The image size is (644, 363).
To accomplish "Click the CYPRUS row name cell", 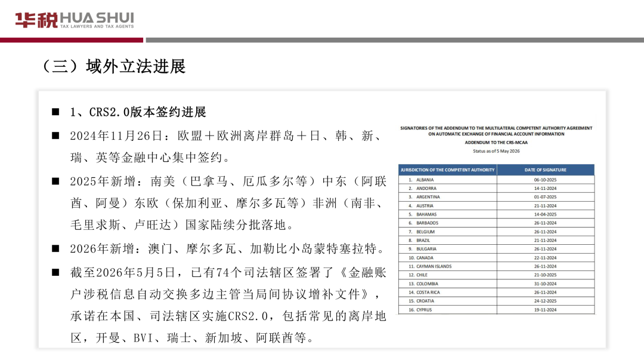I will tap(448, 309).
